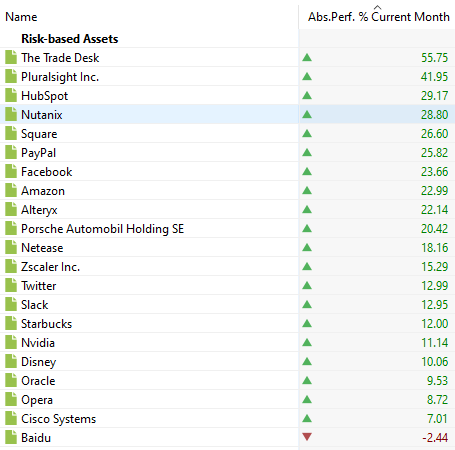This screenshot has height=450, width=455.
Task: Click the file icon next to Slack
Action: pyautogui.click(x=11, y=304)
